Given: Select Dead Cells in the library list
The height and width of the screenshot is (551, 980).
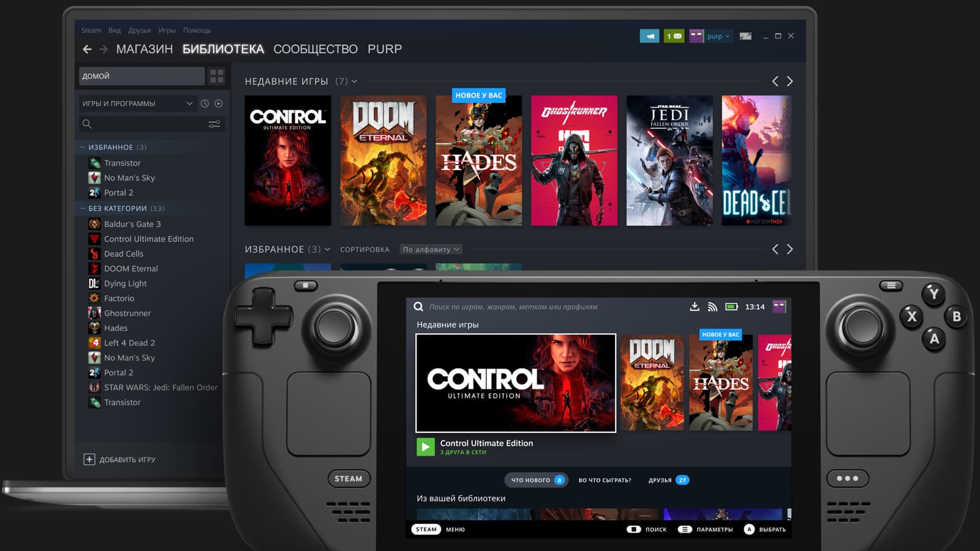Looking at the screenshot, I should coord(124,253).
